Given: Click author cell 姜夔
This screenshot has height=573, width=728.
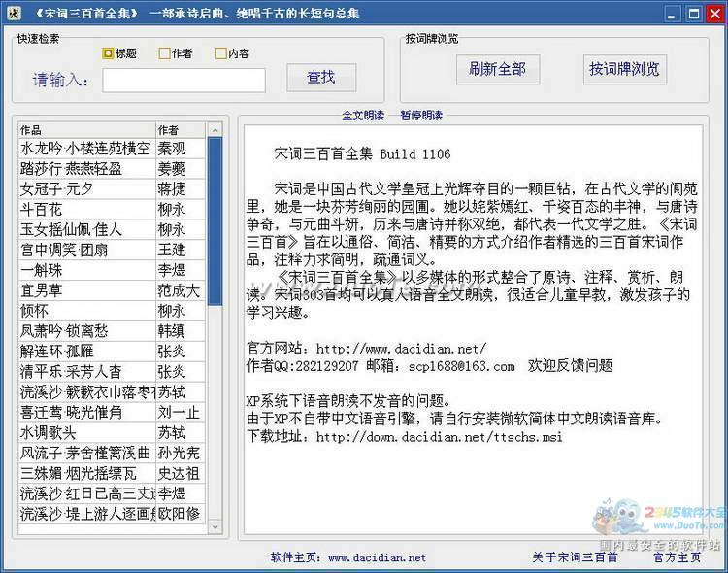Looking at the screenshot, I should tap(181, 169).
